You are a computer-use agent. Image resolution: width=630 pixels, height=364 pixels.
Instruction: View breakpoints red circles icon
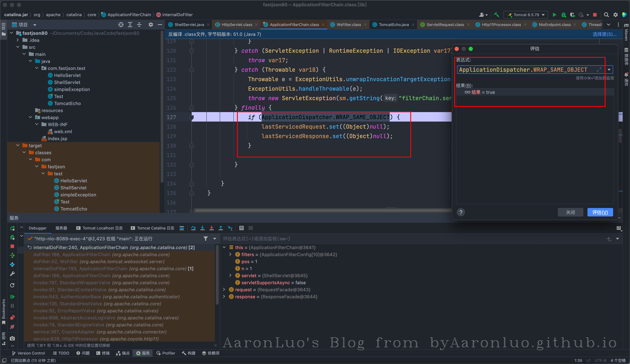click(12, 317)
